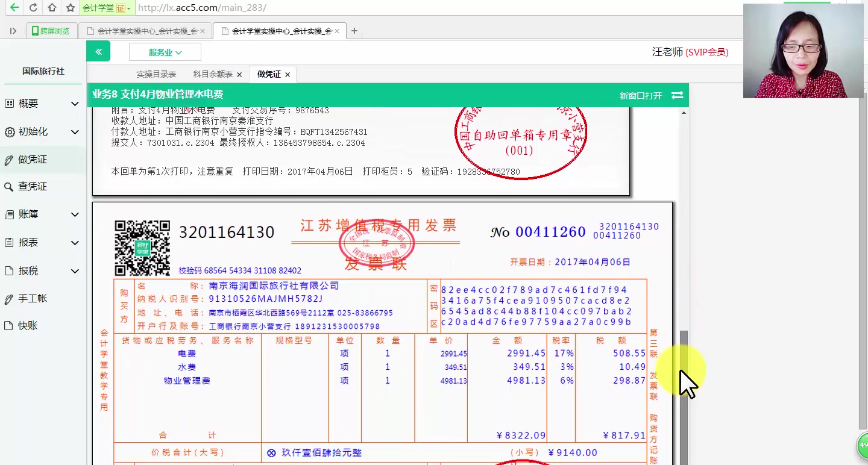
Task: Click the 快账 file icon
Action: 9,326
